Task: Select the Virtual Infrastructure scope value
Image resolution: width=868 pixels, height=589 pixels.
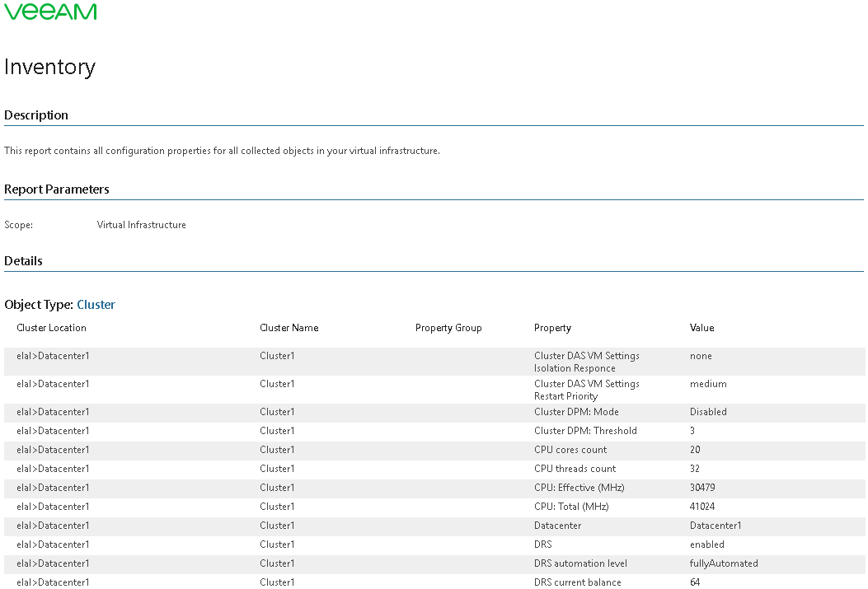Action: pos(141,225)
